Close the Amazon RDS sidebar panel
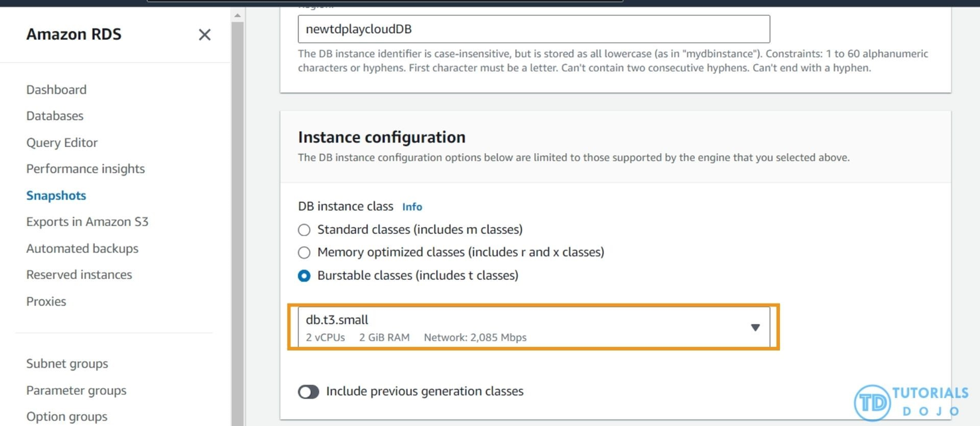The width and height of the screenshot is (980, 426). click(204, 35)
